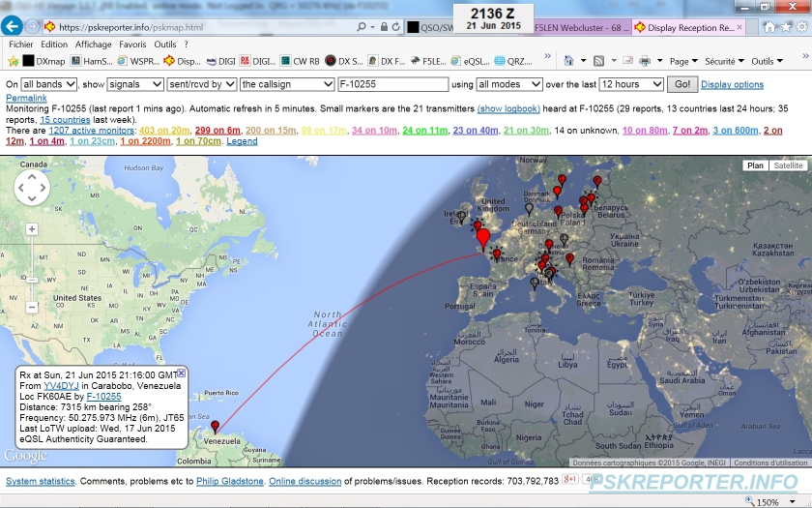Open the DXmap favorites bookmark
The height and width of the screenshot is (508, 812).
coord(43,61)
